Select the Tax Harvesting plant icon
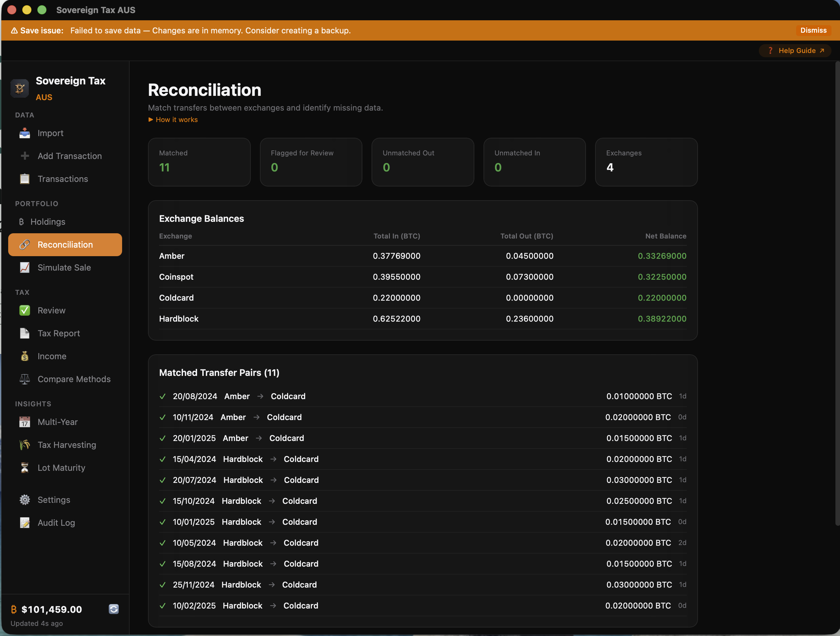The height and width of the screenshot is (636, 840). click(24, 445)
